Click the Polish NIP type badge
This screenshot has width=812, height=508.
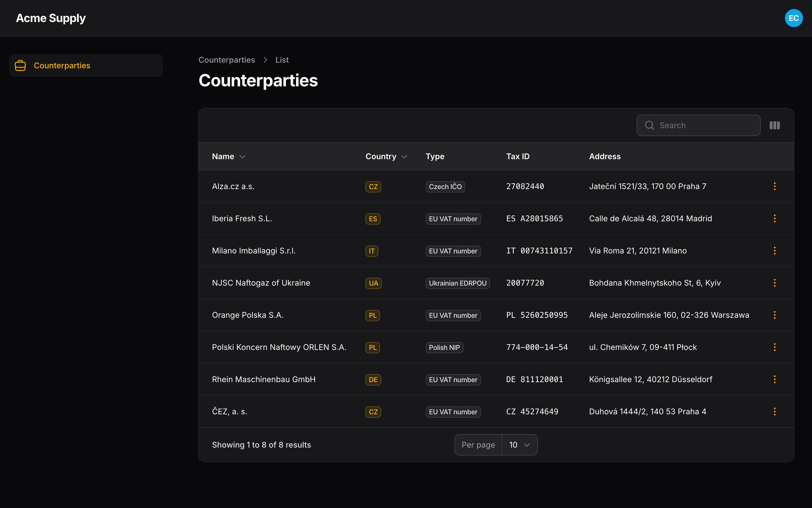(444, 348)
